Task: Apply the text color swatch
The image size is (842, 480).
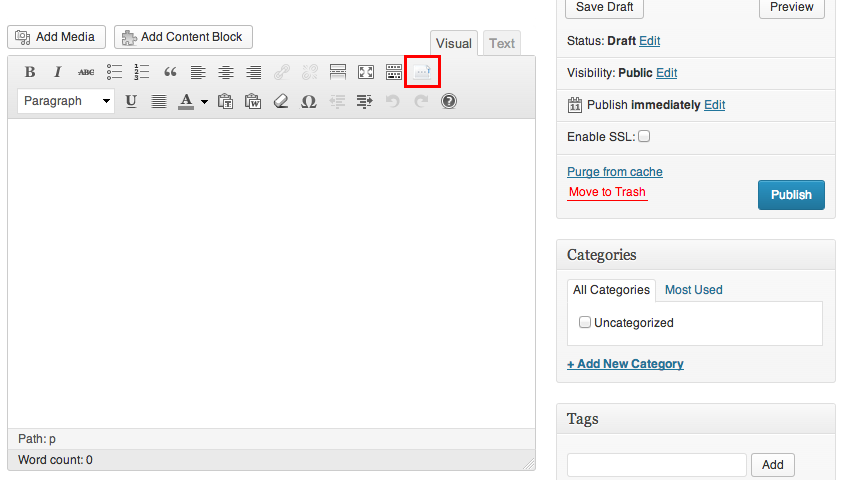Action: click(186, 101)
